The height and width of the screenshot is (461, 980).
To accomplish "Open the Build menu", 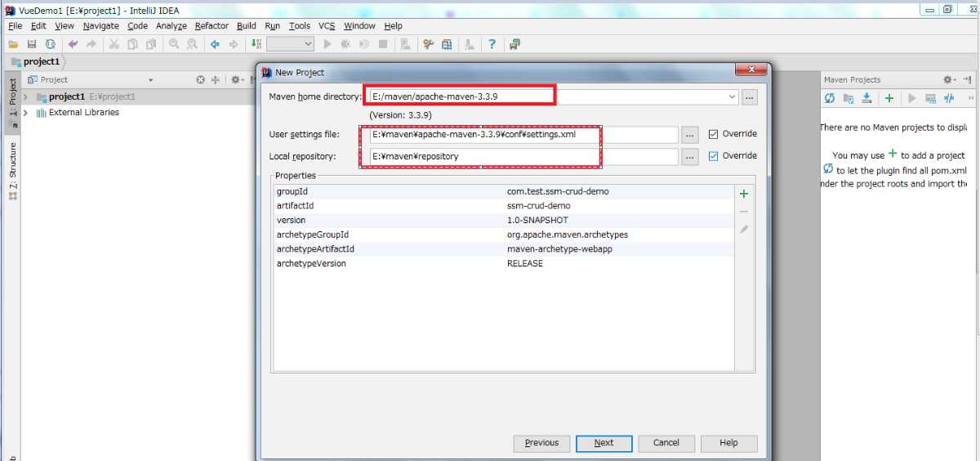I will 247,26.
